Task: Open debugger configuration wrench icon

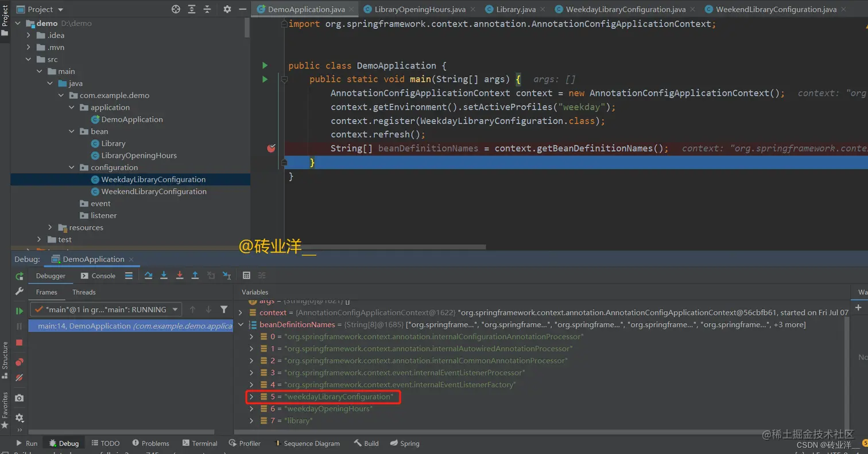Action: pyautogui.click(x=19, y=292)
